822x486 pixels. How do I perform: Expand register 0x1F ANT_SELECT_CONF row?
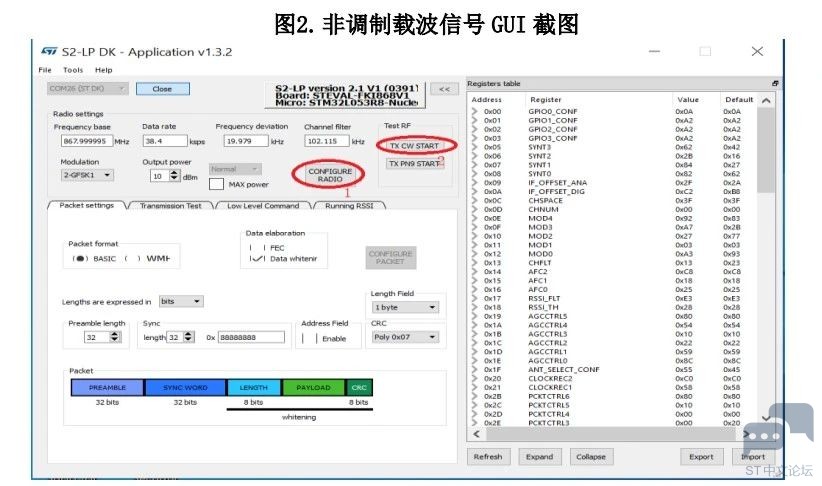474,370
